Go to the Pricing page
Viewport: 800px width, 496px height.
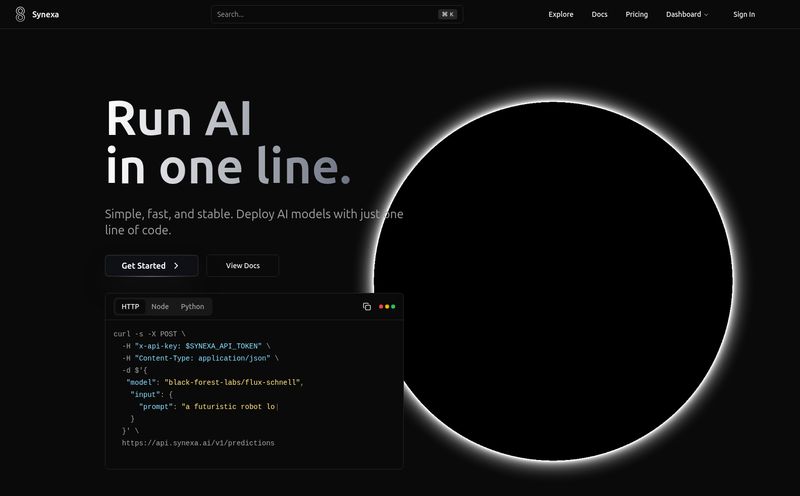[637, 14]
